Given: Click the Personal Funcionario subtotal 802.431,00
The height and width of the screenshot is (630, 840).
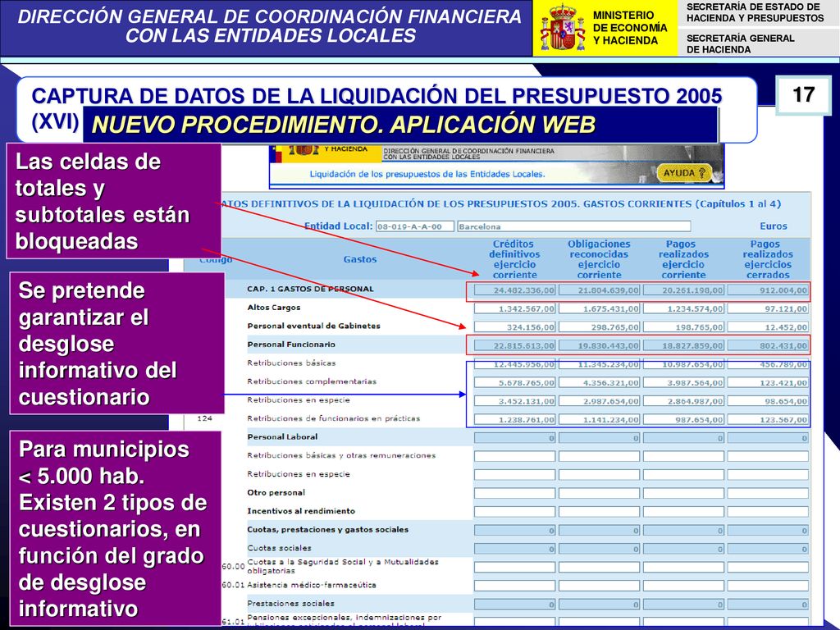Looking at the screenshot, I should [768, 345].
